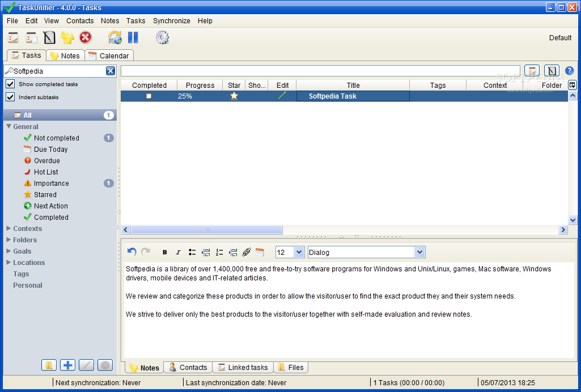Expand the Contexts tree group
Viewport: 581px width, 392px height.
coord(9,228)
